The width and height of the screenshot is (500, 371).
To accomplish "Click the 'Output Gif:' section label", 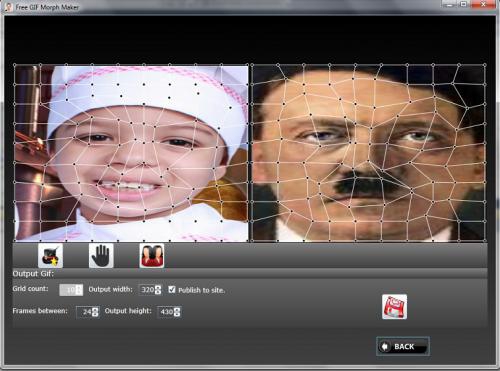I will (33, 274).
